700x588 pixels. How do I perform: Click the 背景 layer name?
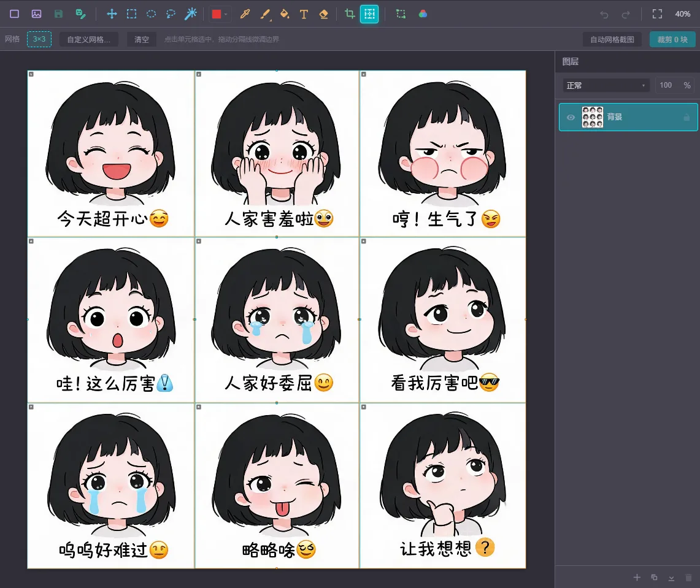[615, 117]
